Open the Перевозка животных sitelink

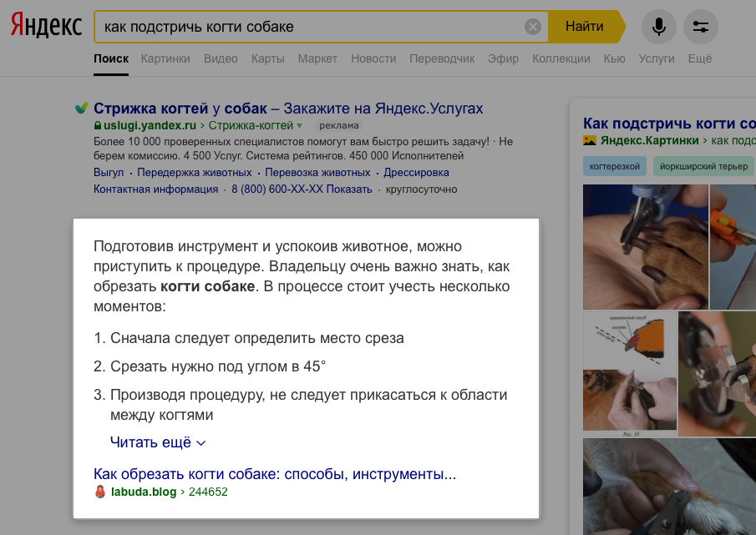point(317,173)
